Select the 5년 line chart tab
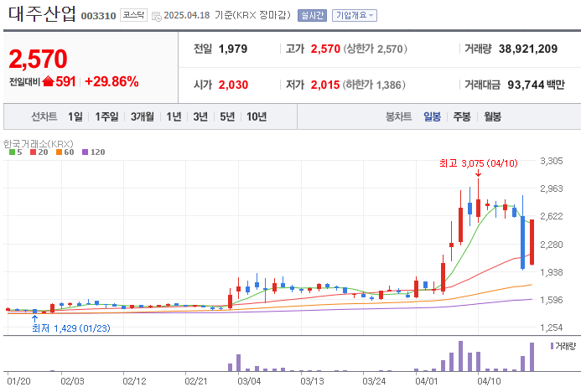581x392 pixels. pos(227,117)
